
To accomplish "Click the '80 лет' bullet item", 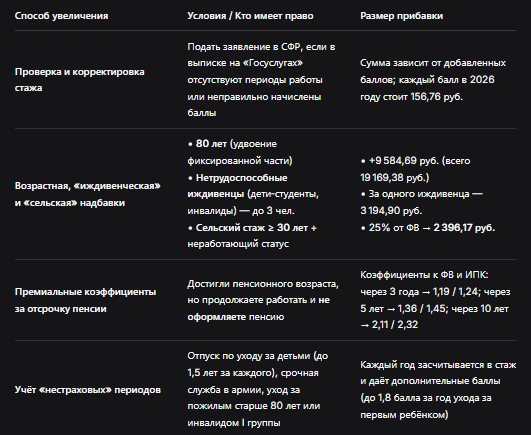I will (240, 152).
